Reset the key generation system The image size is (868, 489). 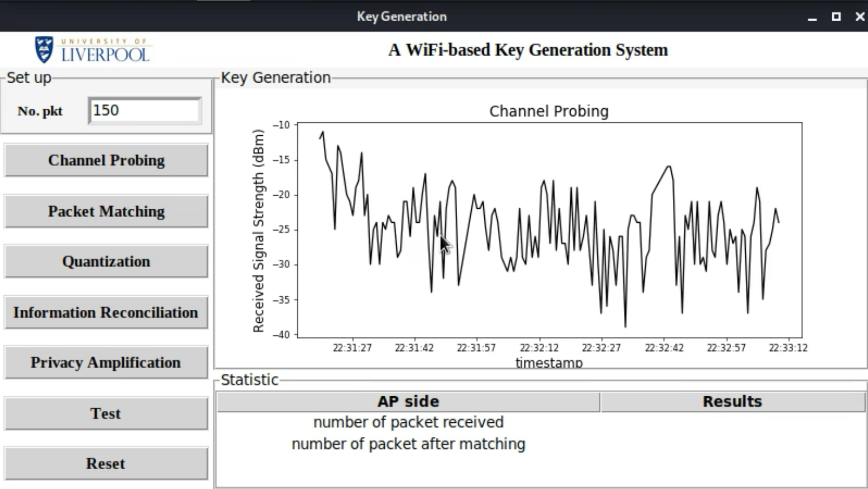click(x=106, y=463)
